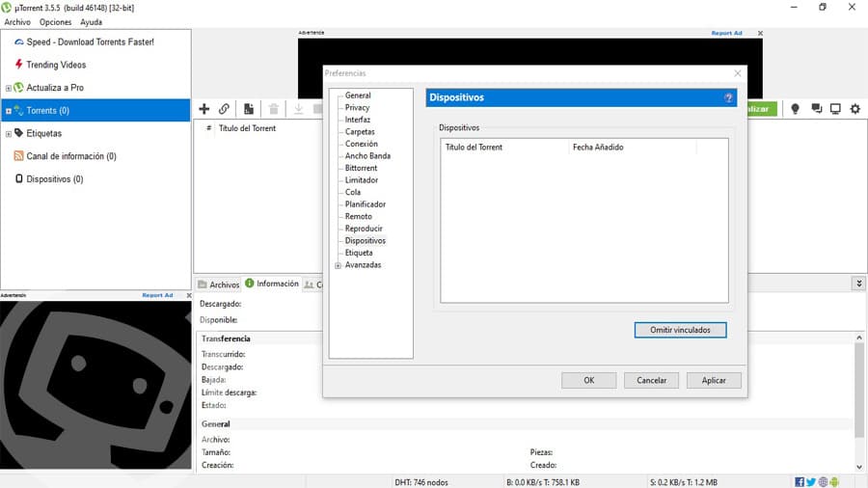
Task: Click Report Ad link above top banner
Action: point(726,33)
